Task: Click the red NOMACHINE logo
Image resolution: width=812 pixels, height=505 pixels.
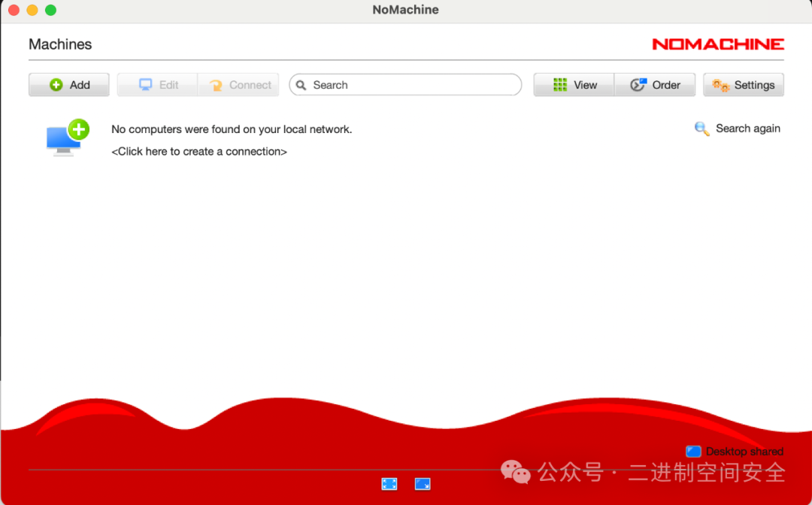Action: click(x=717, y=44)
